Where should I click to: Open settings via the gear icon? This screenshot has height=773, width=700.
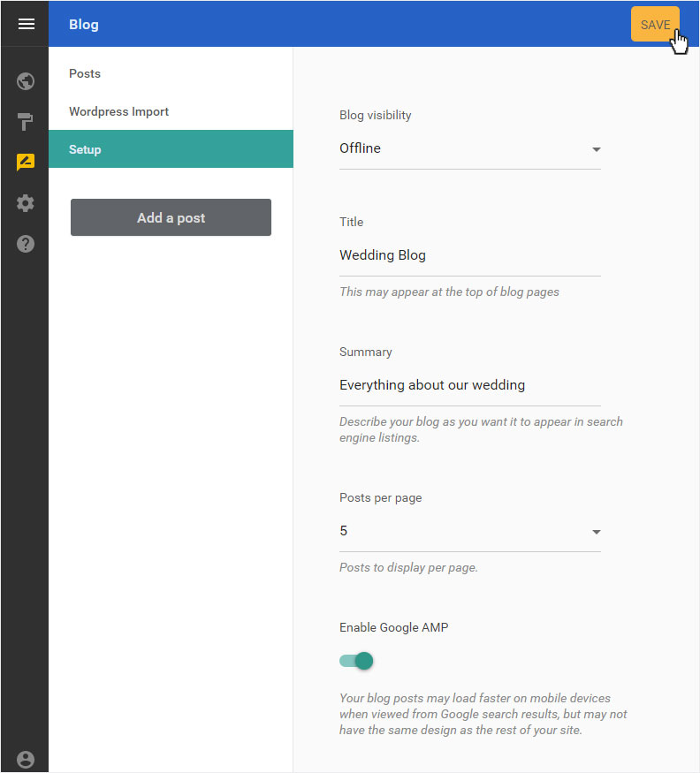[x=26, y=203]
